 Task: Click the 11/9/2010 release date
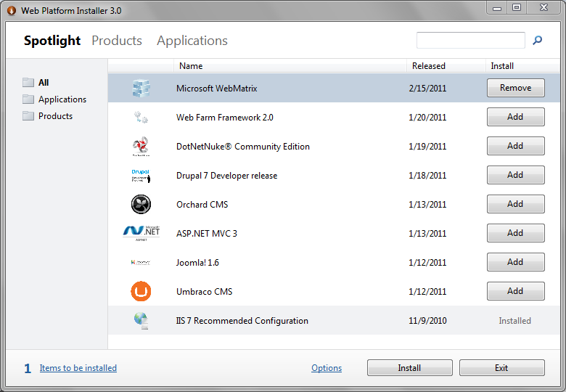click(427, 321)
